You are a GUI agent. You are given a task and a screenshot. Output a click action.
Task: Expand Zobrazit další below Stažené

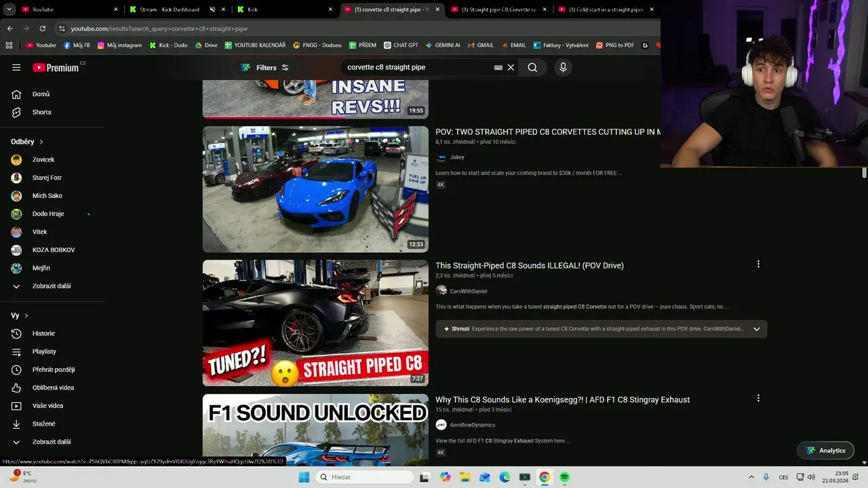pos(53,442)
